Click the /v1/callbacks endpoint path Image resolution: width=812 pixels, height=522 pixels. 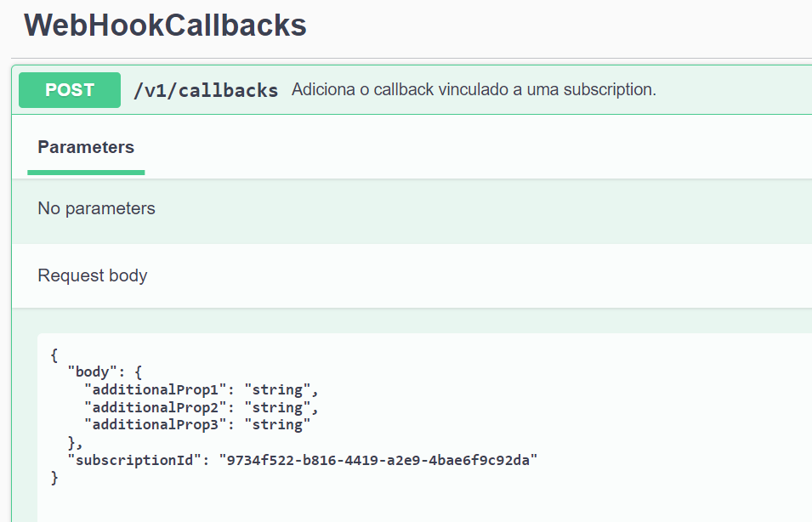[x=206, y=90]
